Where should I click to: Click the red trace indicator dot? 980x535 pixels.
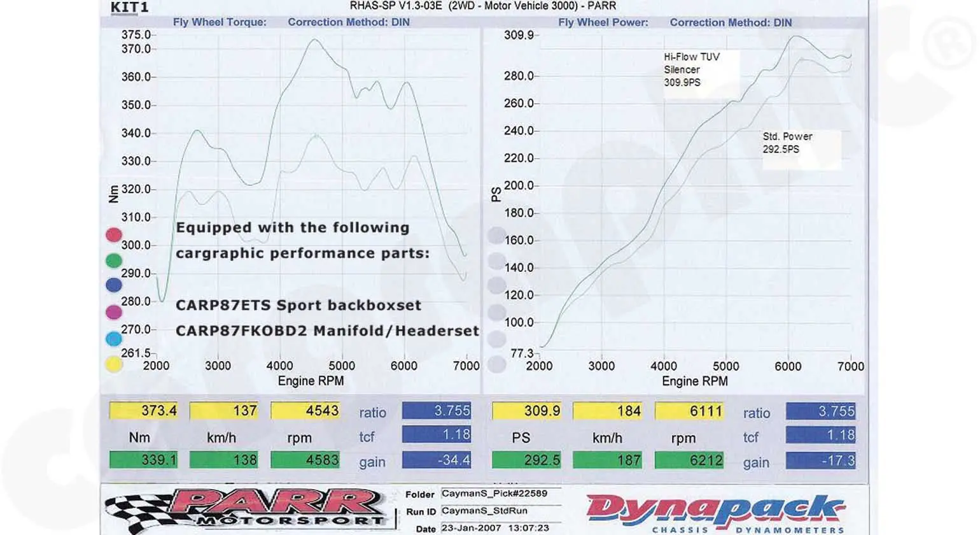(113, 234)
